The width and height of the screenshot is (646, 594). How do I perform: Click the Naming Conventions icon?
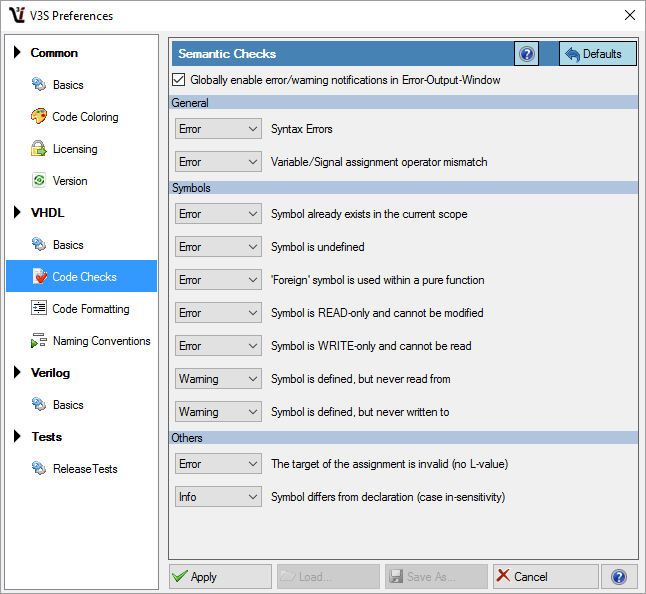(x=39, y=341)
